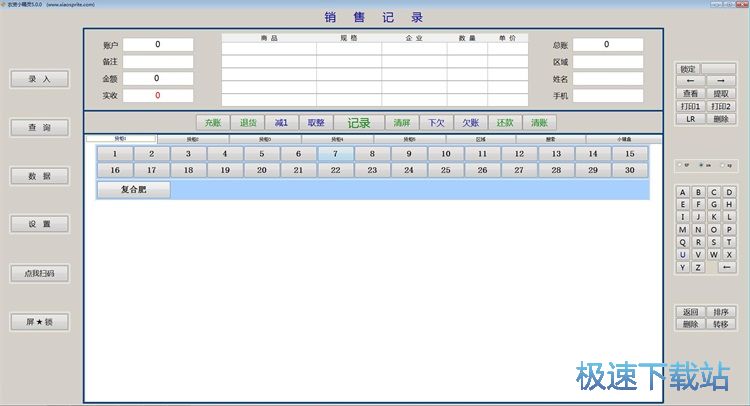
Task: Select the first radio option above keypad
Action: pos(681,165)
